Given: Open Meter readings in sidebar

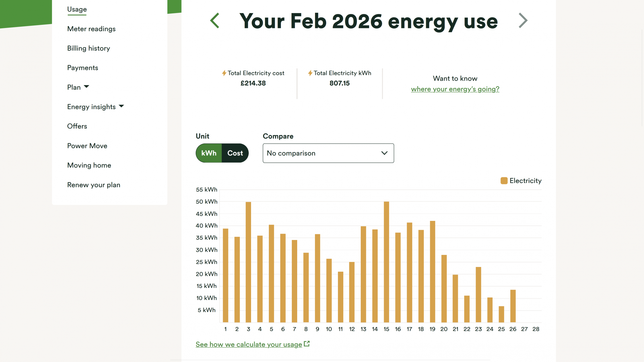Looking at the screenshot, I should click(x=91, y=29).
